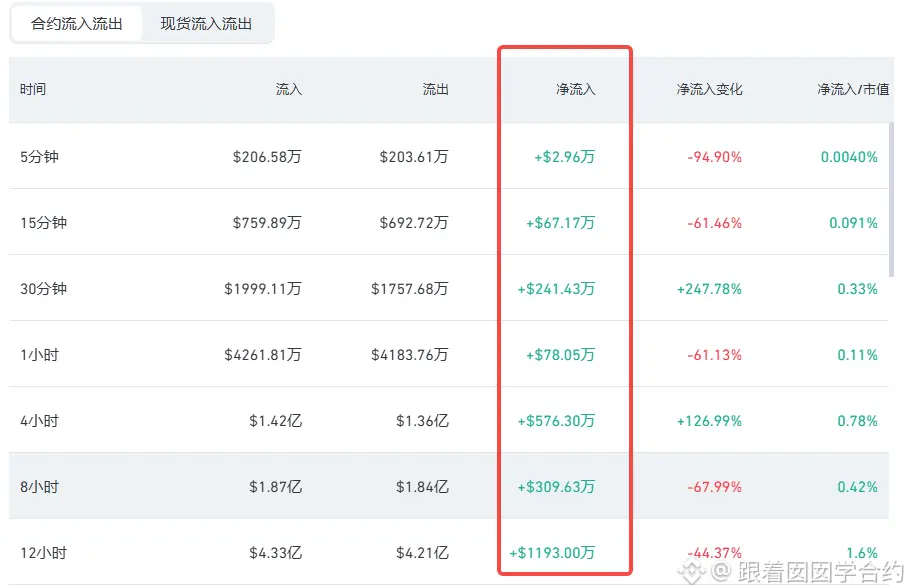Select the 15分钟 row
This screenshot has height=585, width=907.
[x=448, y=222]
